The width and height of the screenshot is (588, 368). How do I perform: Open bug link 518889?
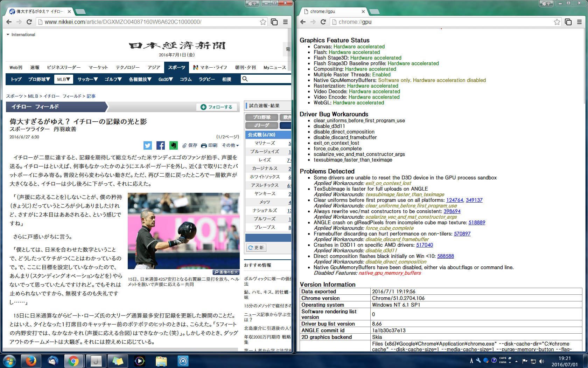[x=477, y=223]
